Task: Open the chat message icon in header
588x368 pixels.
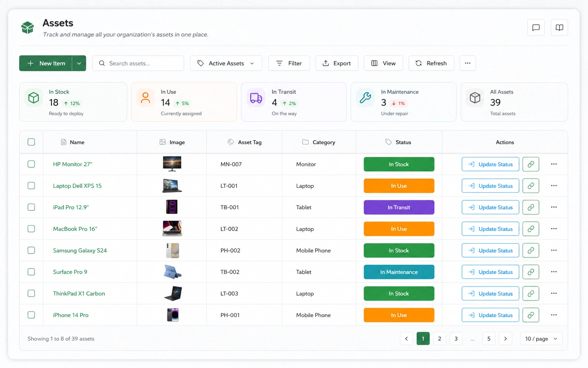Action: coord(536,27)
